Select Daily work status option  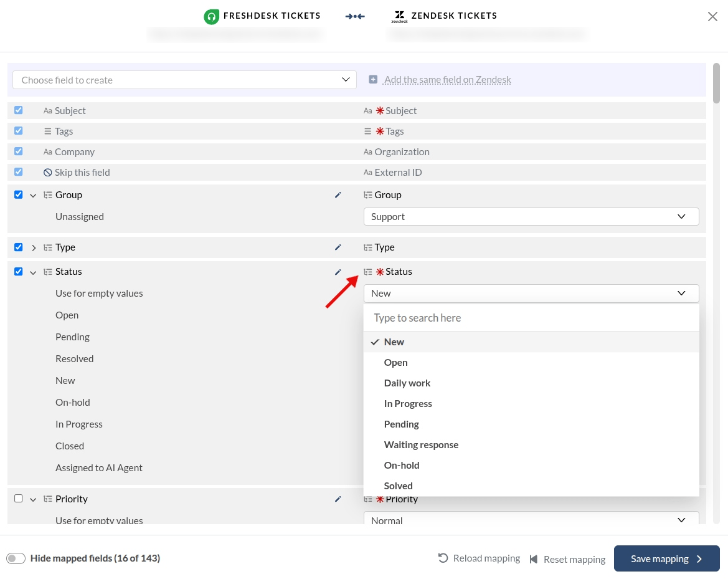point(531,383)
